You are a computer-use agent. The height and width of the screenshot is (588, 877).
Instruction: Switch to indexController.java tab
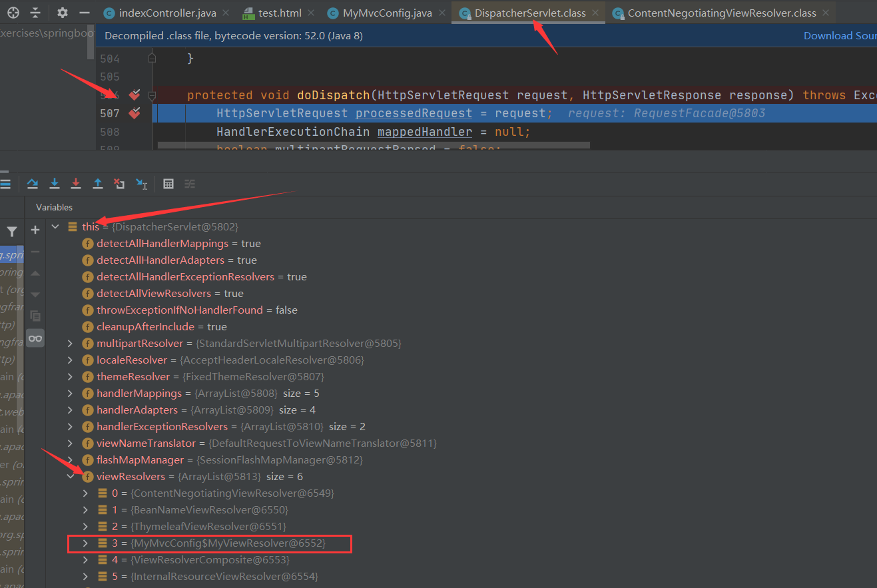click(166, 13)
